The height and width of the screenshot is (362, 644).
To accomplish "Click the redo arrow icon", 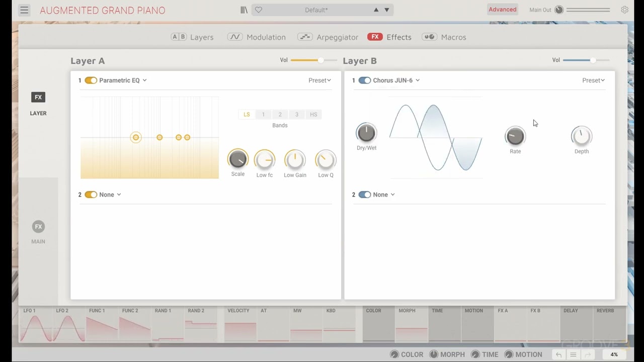I will (x=588, y=354).
